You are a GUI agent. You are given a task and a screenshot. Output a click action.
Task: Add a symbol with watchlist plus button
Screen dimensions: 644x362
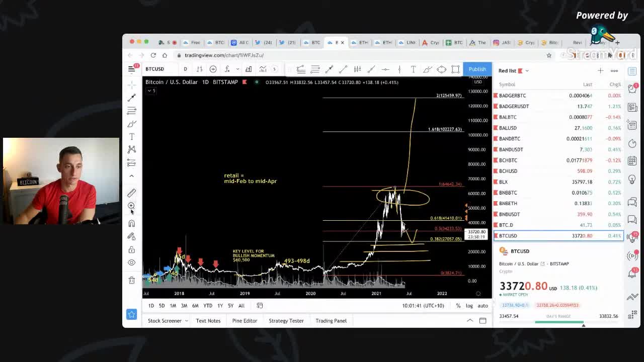(x=600, y=70)
